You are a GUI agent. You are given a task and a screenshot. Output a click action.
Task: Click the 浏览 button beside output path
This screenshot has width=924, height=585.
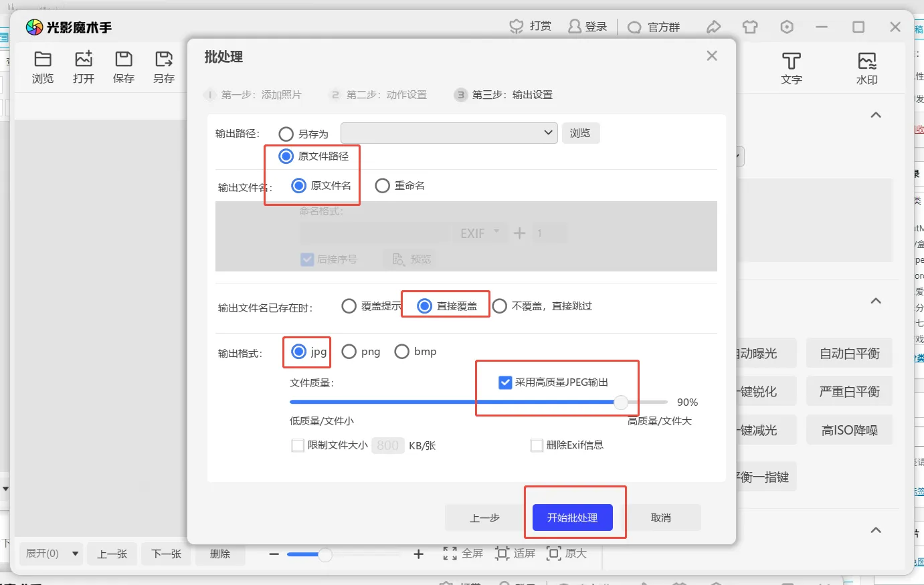click(x=580, y=133)
